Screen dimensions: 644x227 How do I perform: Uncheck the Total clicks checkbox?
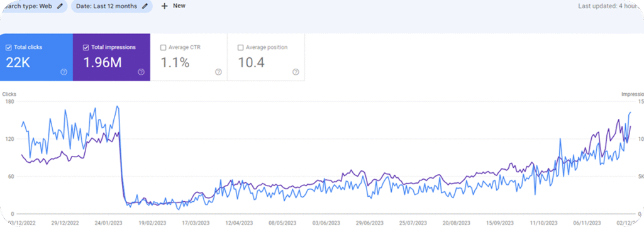point(9,48)
